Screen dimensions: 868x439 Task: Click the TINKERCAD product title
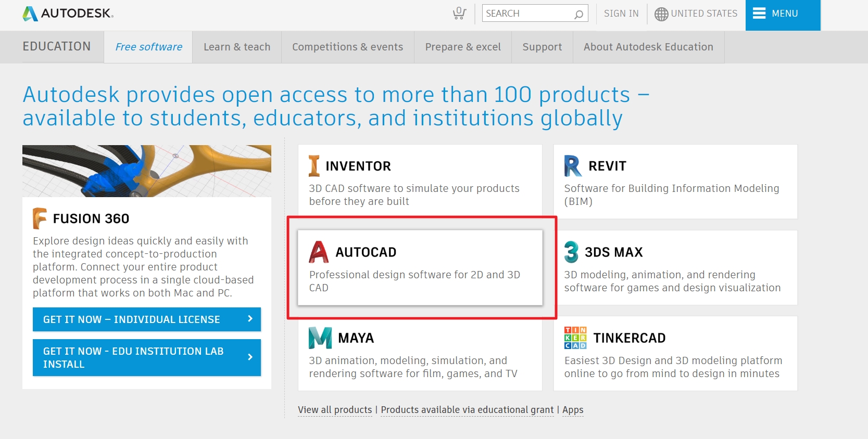point(630,338)
